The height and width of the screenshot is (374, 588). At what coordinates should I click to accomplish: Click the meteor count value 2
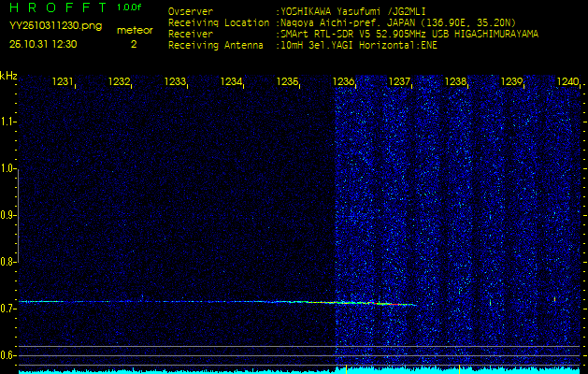(x=134, y=43)
